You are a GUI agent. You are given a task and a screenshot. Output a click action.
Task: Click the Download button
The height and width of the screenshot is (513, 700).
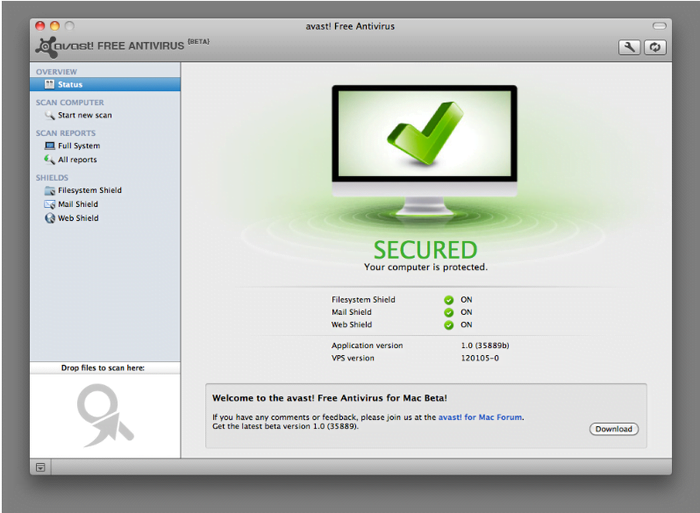(614, 429)
